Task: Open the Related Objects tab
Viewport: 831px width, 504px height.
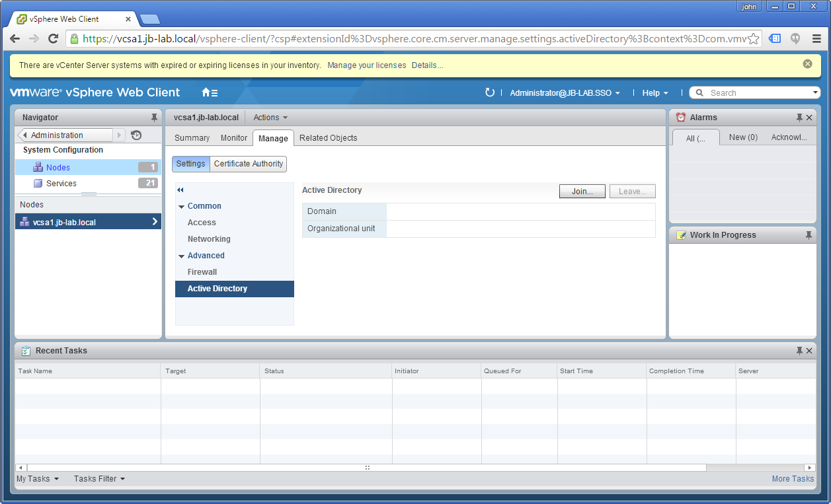Action: click(328, 138)
